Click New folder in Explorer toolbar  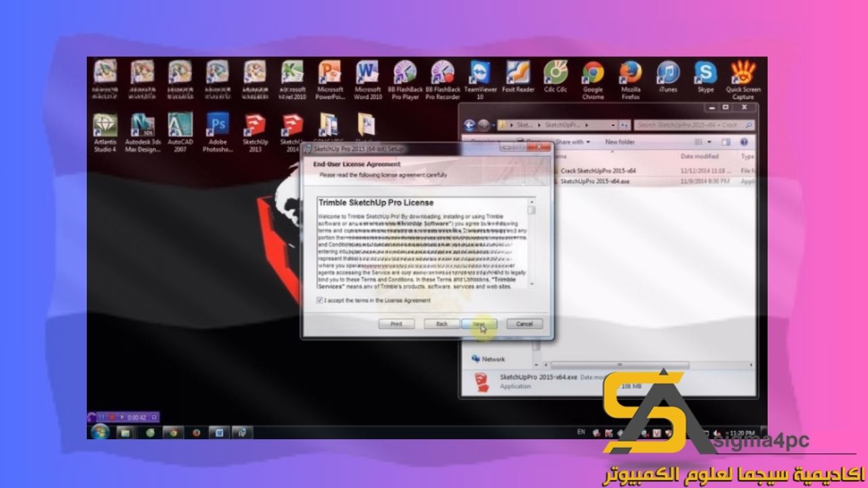tap(620, 142)
